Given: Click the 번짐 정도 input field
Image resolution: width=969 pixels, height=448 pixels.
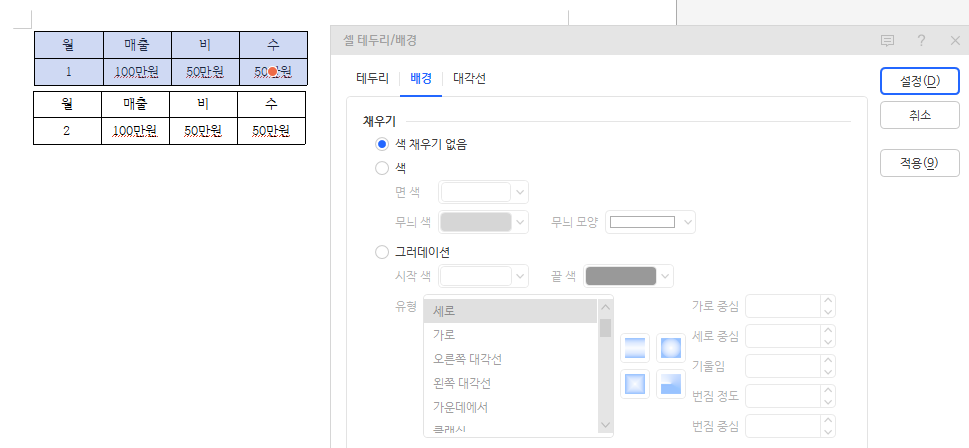Looking at the screenshot, I should pyautogui.click(x=783, y=396).
